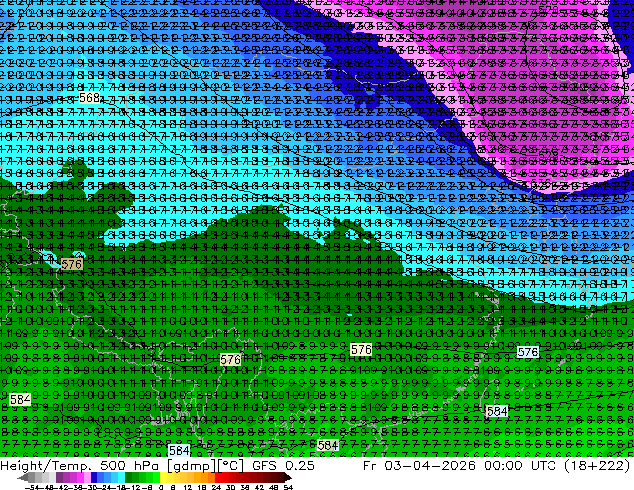Viewport: 634px width, 490px height.
Task: Click the '54' legend scale value
Action: (288, 487)
